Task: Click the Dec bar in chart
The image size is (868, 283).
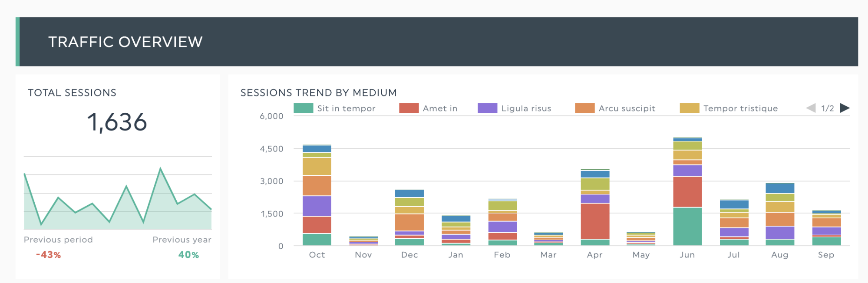Action: (409, 217)
